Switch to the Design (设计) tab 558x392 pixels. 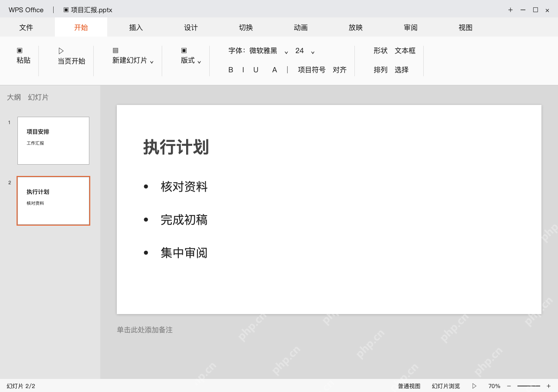(x=191, y=27)
